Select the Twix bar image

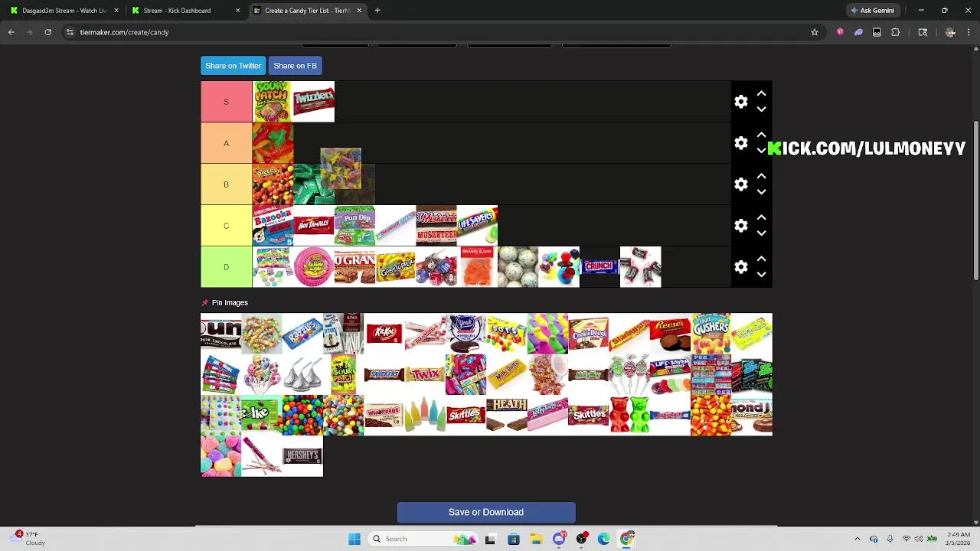(x=425, y=374)
